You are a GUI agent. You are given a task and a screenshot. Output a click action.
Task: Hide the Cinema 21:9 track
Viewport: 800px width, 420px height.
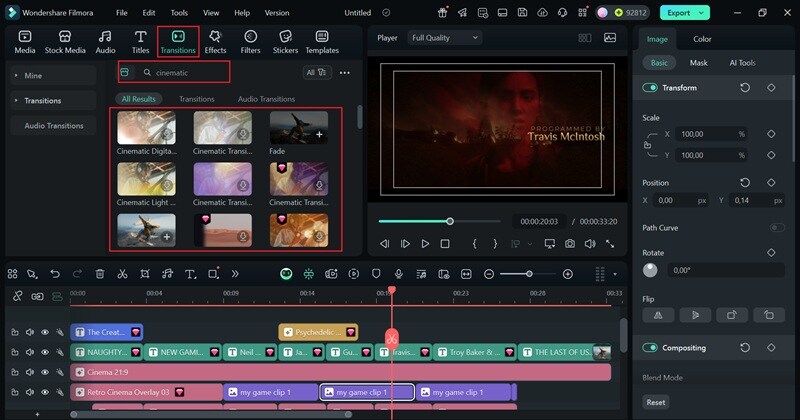[45, 372]
